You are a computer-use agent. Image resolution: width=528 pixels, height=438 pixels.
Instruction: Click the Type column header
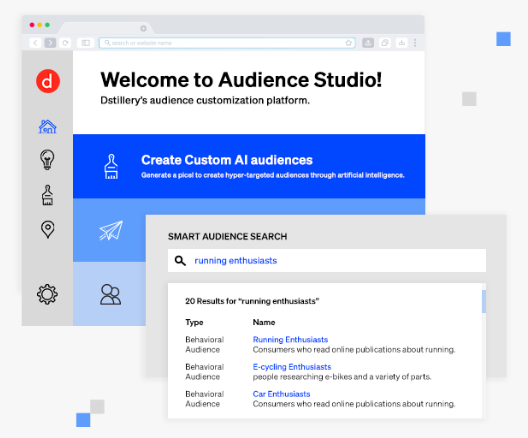coord(194,322)
